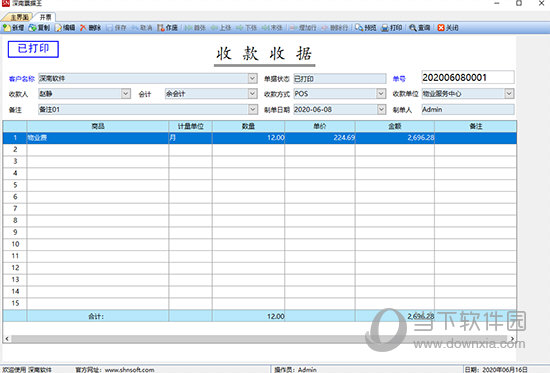Click the 备注 column header in table
Viewport: 550px width, 373px height.
(x=476, y=126)
